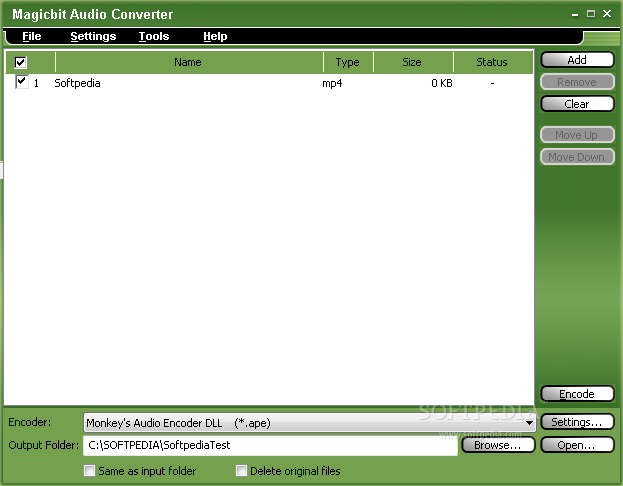Uncheck the Softpedia file row checkbox
The height and width of the screenshot is (486, 623).
pos(21,82)
